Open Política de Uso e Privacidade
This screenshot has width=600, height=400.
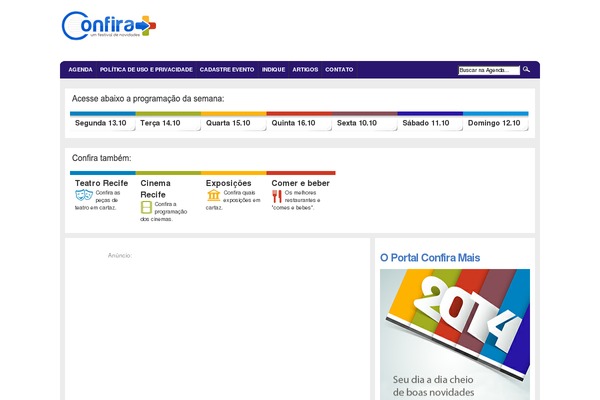[146, 70]
